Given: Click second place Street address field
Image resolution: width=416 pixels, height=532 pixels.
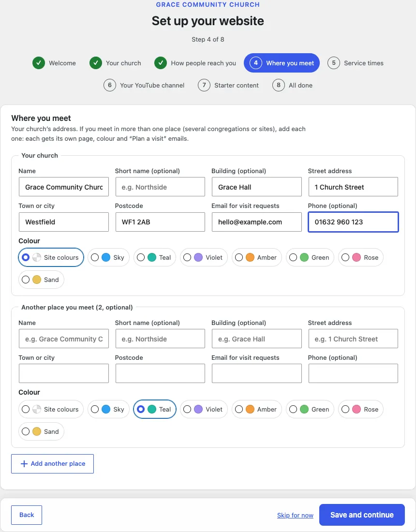Looking at the screenshot, I should click(x=353, y=339).
